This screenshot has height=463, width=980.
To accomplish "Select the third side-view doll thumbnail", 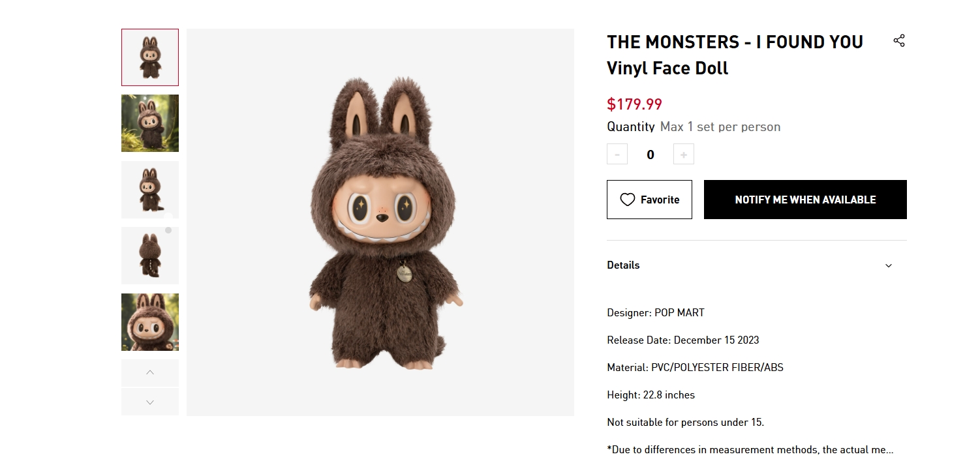I will tap(150, 190).
